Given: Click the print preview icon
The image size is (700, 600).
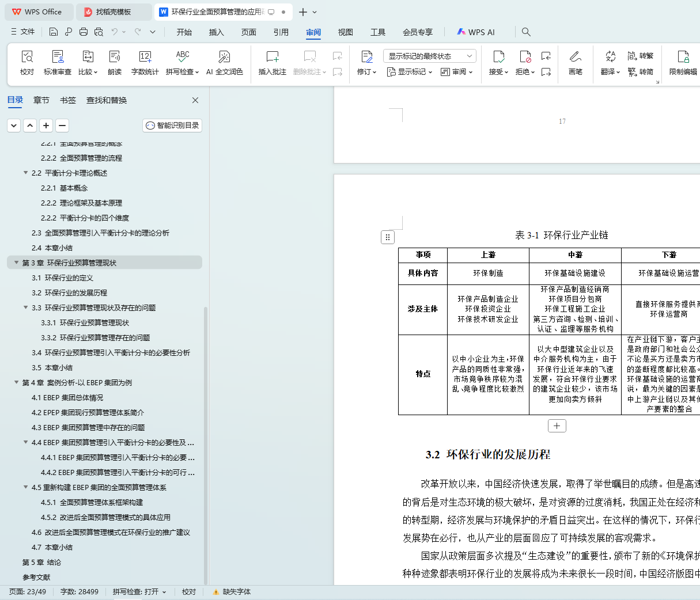Looking at the screenshot, I should 99,32.
